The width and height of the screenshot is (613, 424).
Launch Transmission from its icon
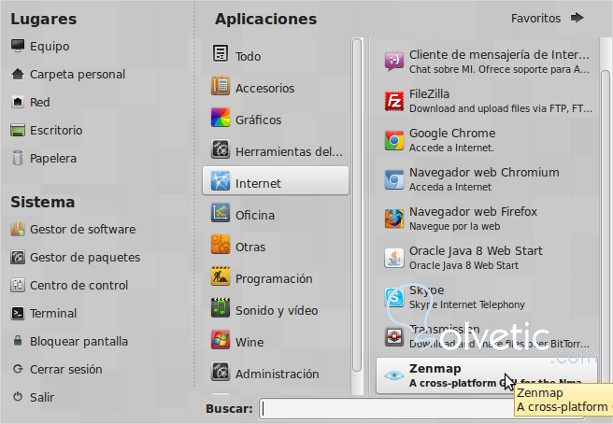pos(394,336)
